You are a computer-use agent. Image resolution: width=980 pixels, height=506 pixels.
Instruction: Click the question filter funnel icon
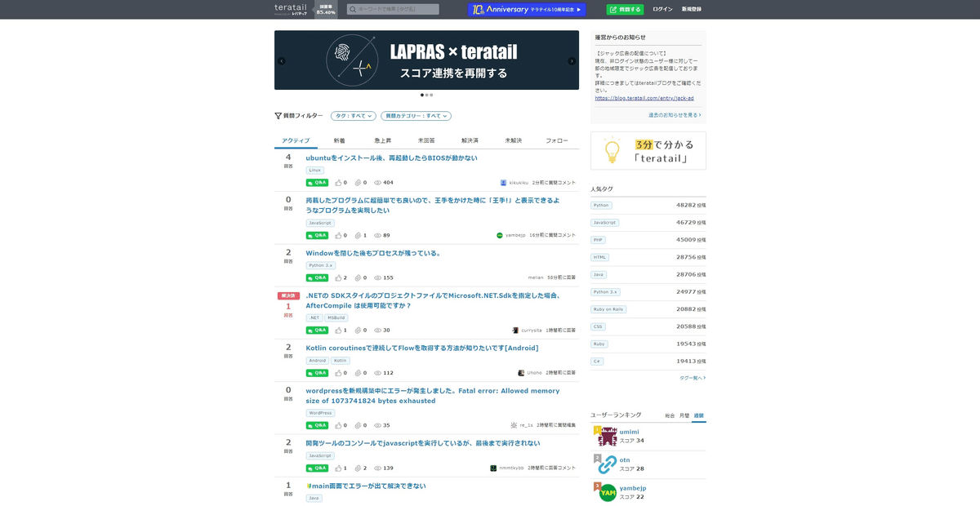278,116
